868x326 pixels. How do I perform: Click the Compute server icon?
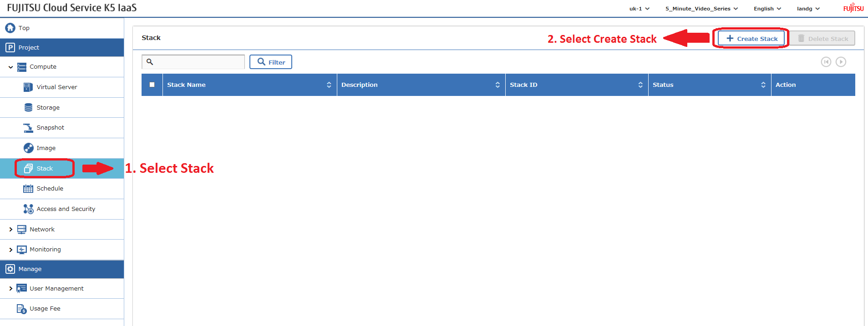point(22,67)
